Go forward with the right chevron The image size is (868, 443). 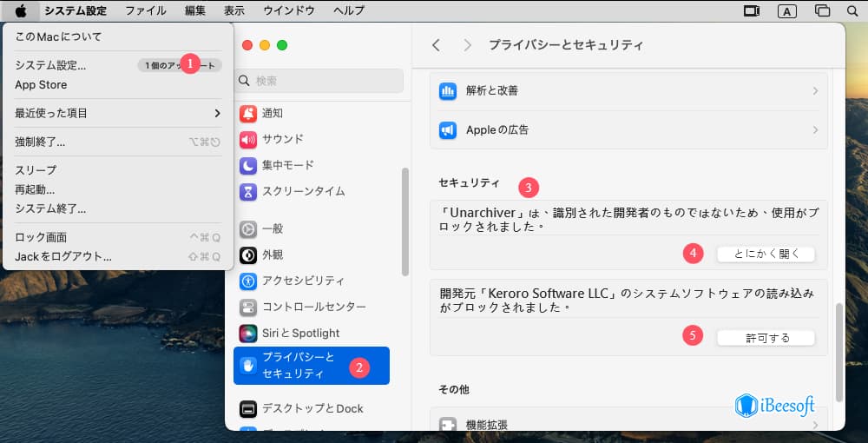pyautogui.click(x=468, y=45)
